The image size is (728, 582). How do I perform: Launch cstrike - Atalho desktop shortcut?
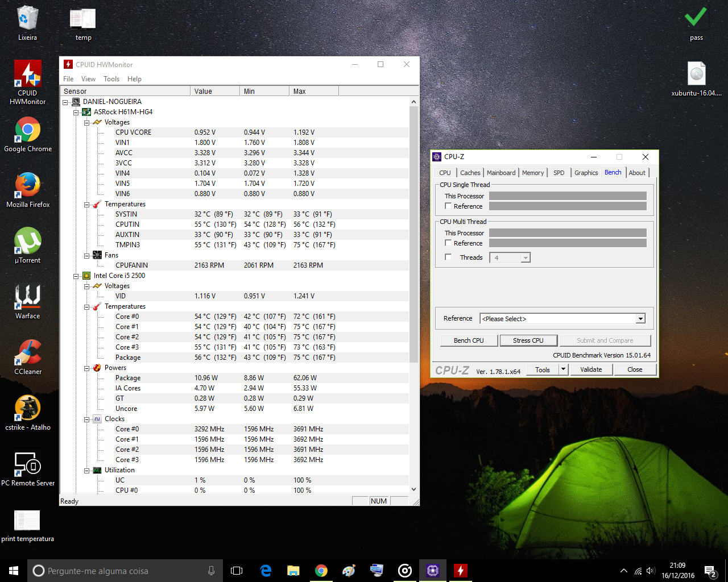click(x=27, y=413)
